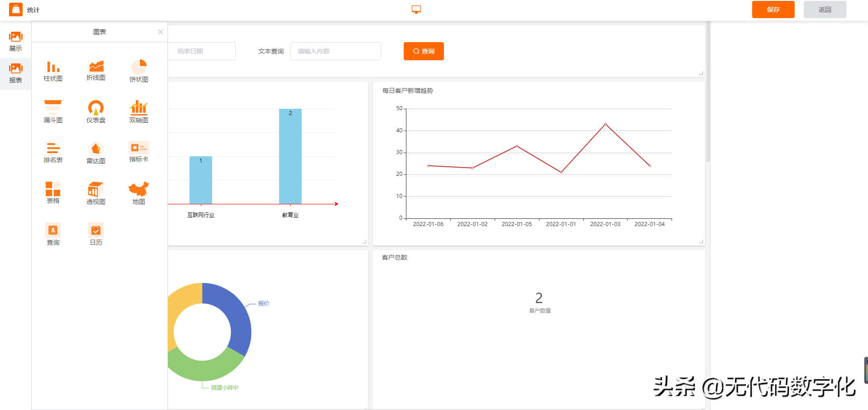
Task: Switch to the 报表 sidebar section
Action: tap(16, 73)
